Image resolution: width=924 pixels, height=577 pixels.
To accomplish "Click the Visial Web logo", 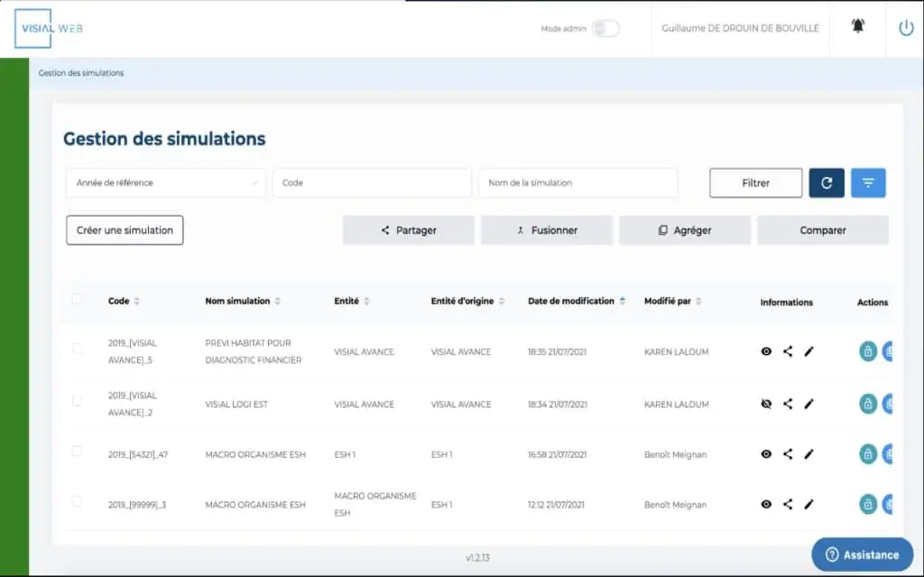I will [49, 28].
